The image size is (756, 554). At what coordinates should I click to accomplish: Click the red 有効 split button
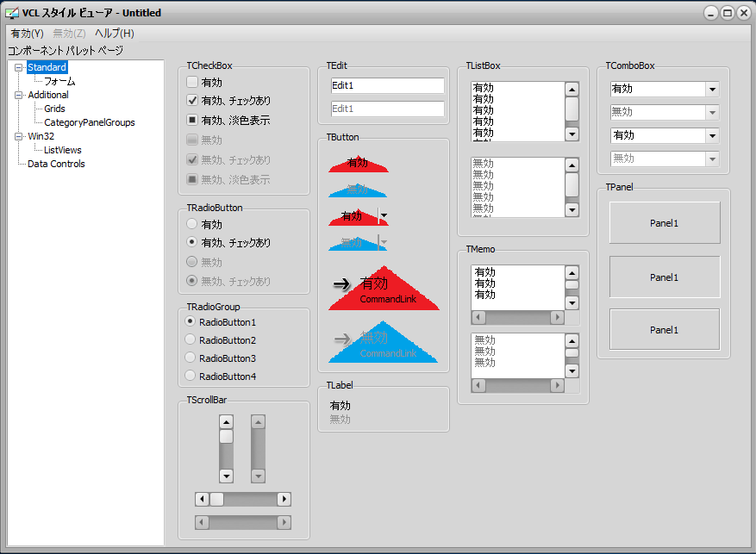click(x=353, y=217)
